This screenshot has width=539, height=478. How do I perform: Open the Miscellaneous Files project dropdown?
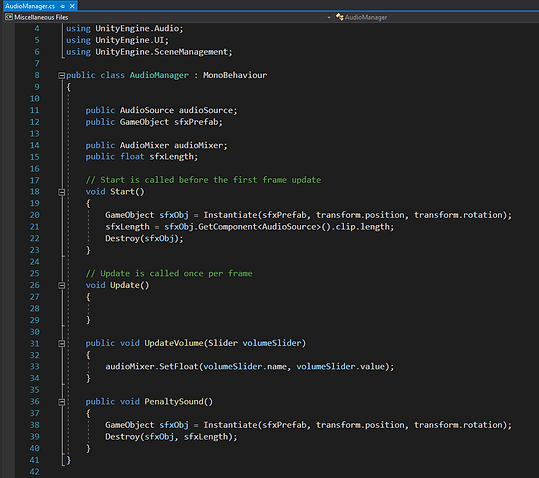coord(329,17)
